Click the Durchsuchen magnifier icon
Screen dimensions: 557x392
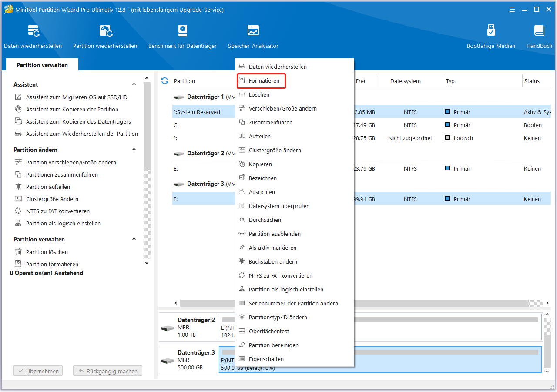click(x=242, y=220)
